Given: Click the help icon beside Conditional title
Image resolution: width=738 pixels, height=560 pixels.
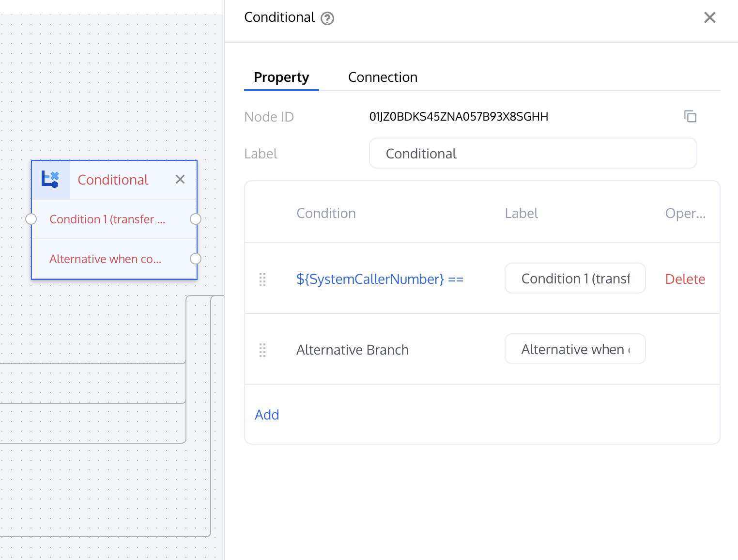Looking at the screenshot, I should click(x=328, y=18).
